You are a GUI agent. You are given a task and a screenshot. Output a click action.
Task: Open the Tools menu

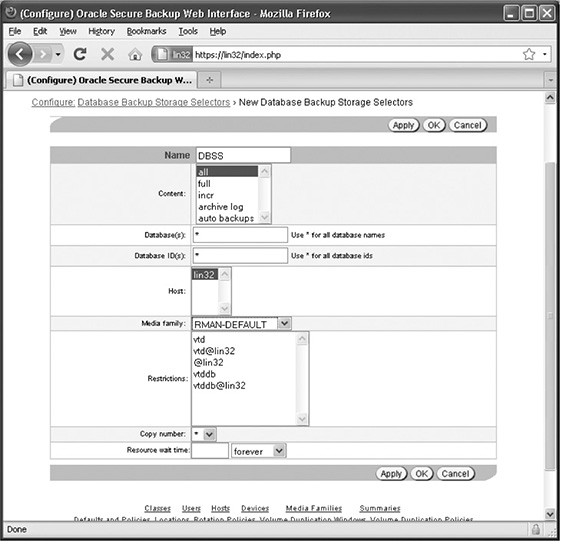click(188, 32)
